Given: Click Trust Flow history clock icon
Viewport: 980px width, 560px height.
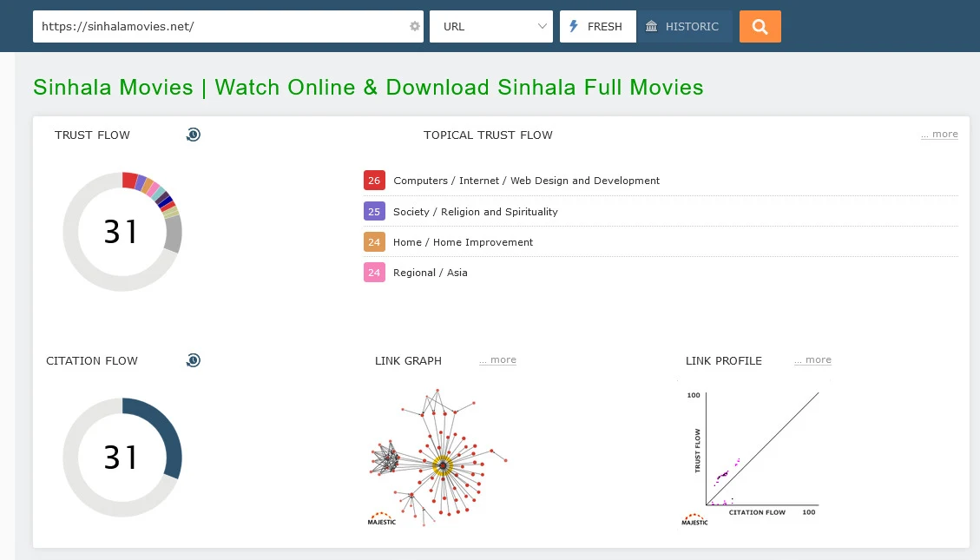Looking at the screenshot, I should pyautogui.click(x=194, y=135).
